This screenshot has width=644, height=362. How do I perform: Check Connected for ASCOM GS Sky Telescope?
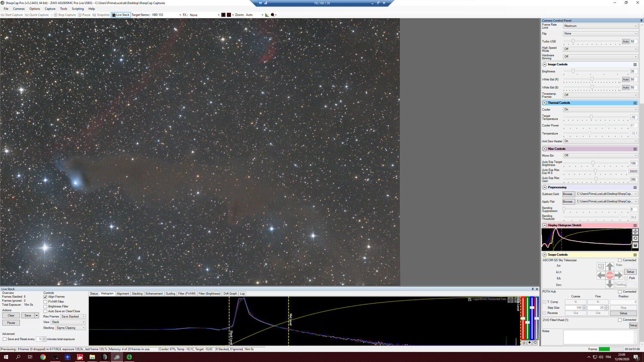coord(620,260)
